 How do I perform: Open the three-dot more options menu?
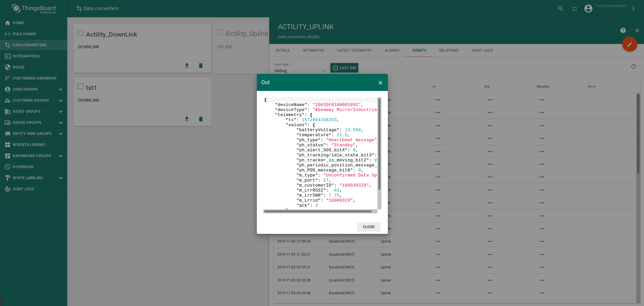633,9
